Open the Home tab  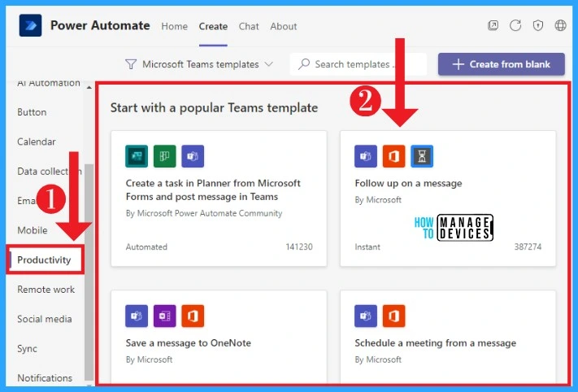pos(174,26)
